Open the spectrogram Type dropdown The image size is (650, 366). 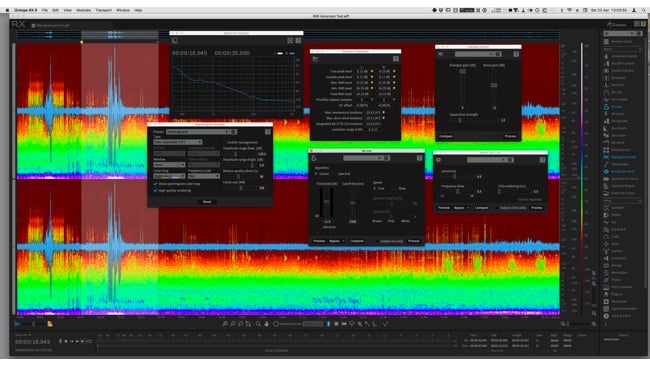click(177, 142)
